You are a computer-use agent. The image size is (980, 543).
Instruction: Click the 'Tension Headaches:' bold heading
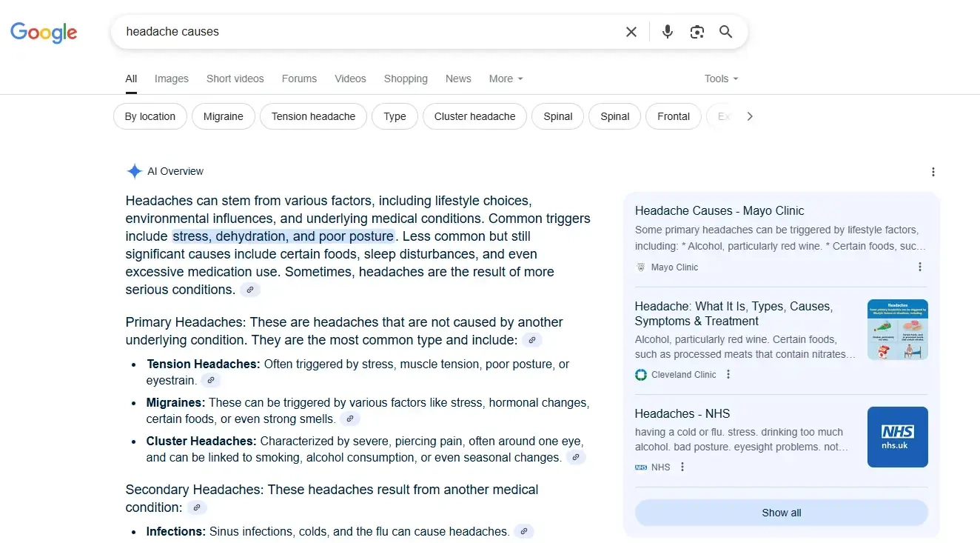[x=204, y=364]
